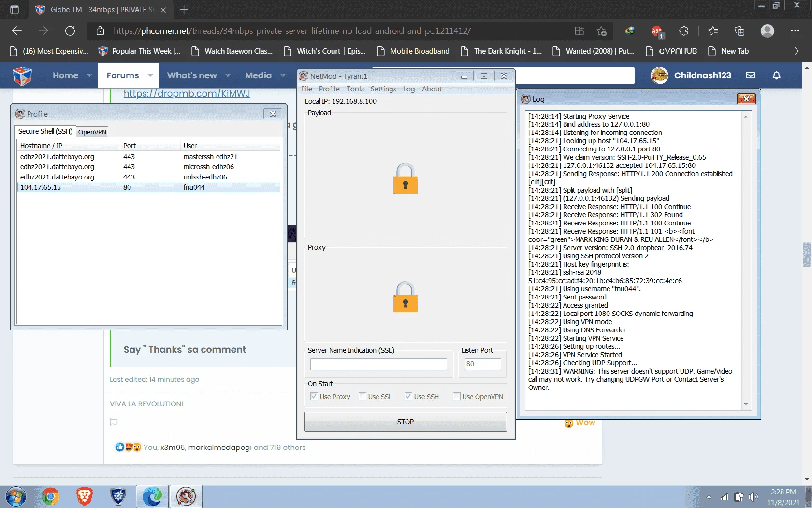
Task: Open NetMod Tools menu
Action: tap(355, 89)
